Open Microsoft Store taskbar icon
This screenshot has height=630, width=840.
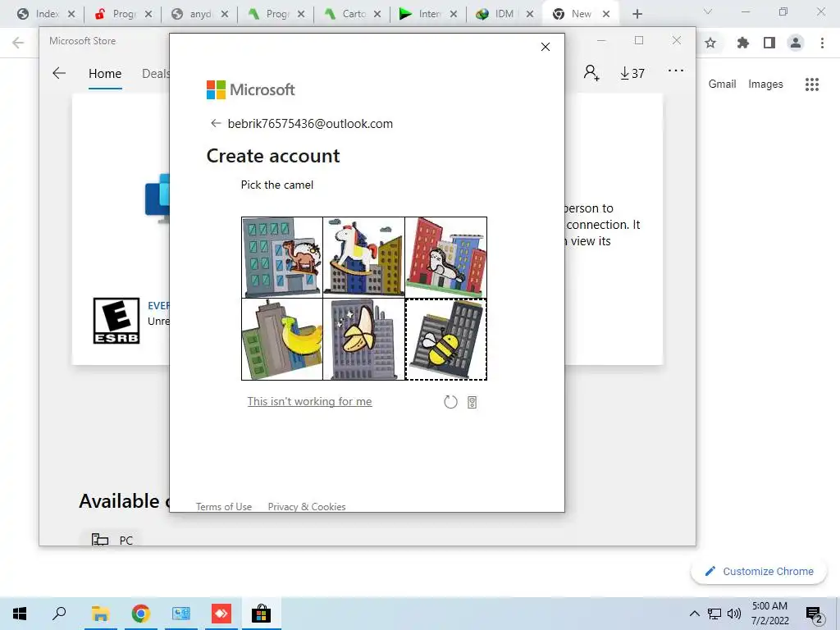click(x=262, y=614)
